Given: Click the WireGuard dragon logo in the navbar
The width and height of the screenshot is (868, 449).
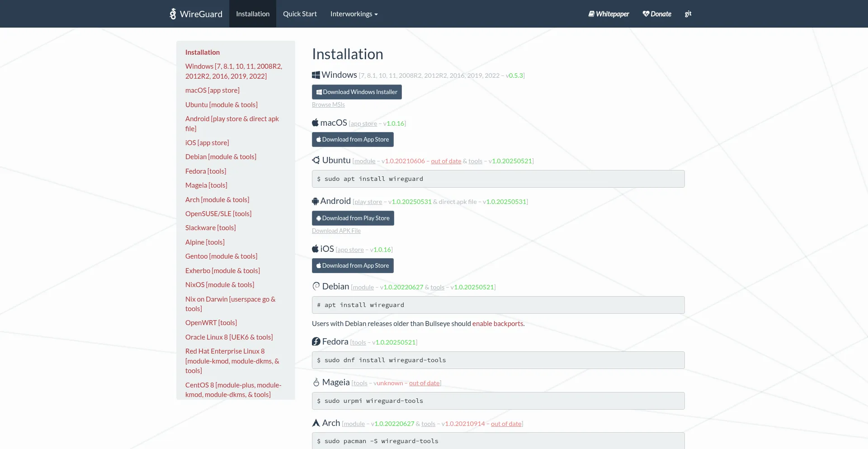Looking at the screenshot, I should tap(173, 14).
